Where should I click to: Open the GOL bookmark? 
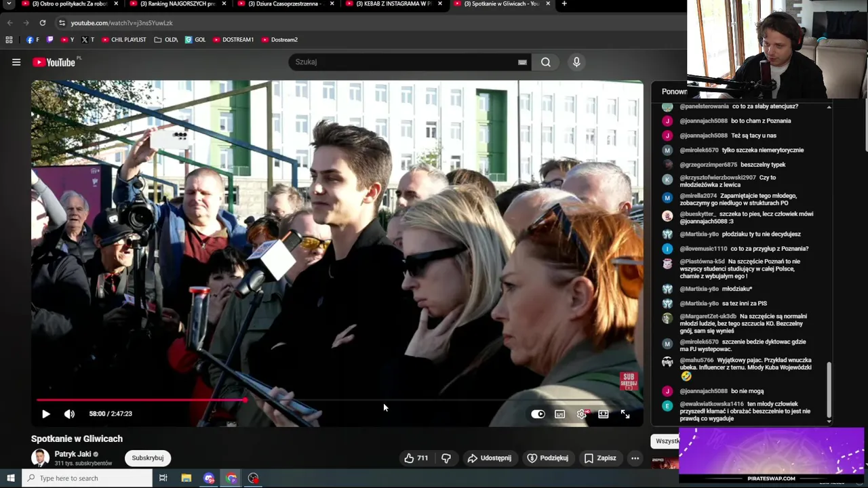click(x=195, y=39)
